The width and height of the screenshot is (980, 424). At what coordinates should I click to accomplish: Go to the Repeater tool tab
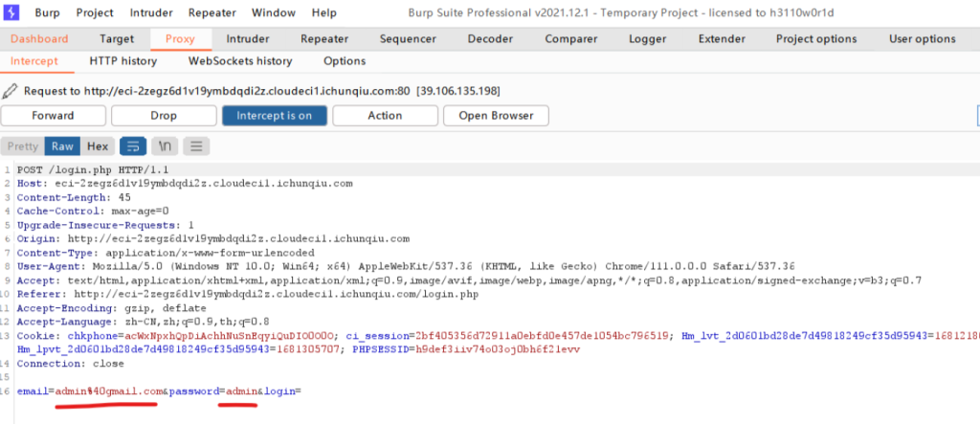click(x=324, y=39)
